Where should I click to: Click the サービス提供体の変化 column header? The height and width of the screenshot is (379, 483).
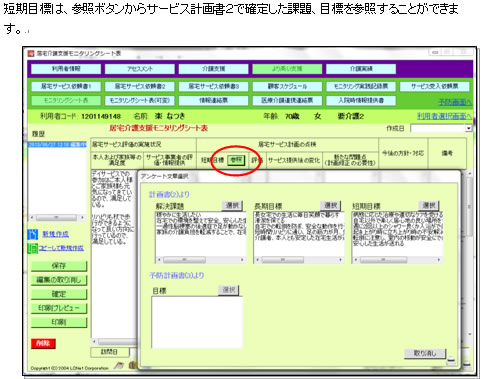(x=294, y=160)
